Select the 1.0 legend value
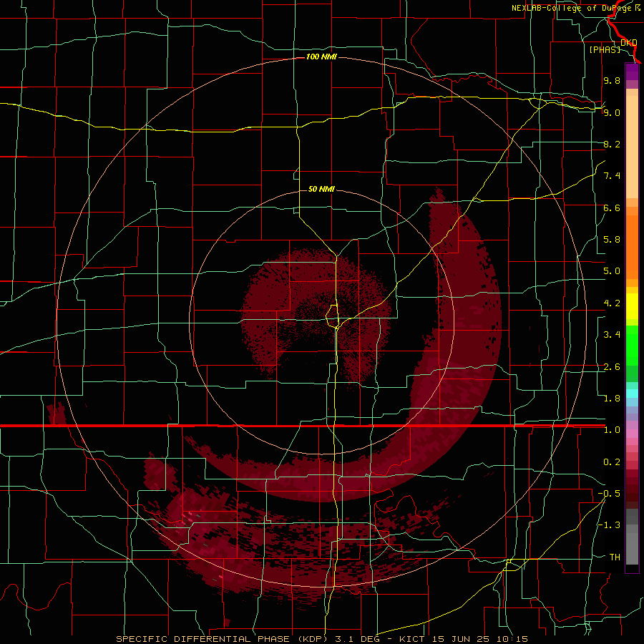Screen dimensions: 644x644 click(x=612, y=430)
